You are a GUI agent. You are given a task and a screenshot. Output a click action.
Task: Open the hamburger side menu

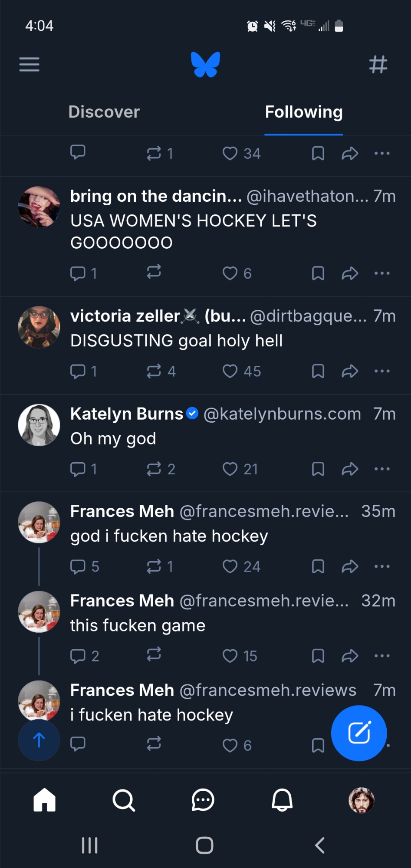(29, 64)
